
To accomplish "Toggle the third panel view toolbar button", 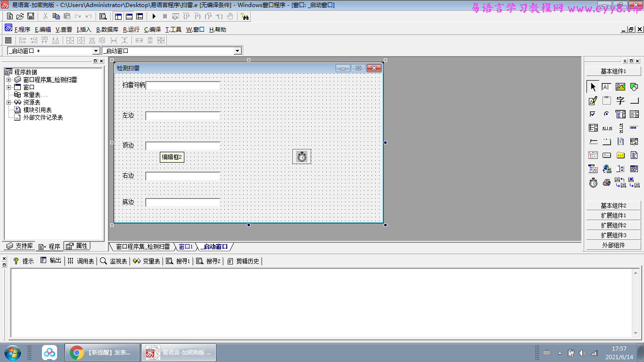I will 139,16.
